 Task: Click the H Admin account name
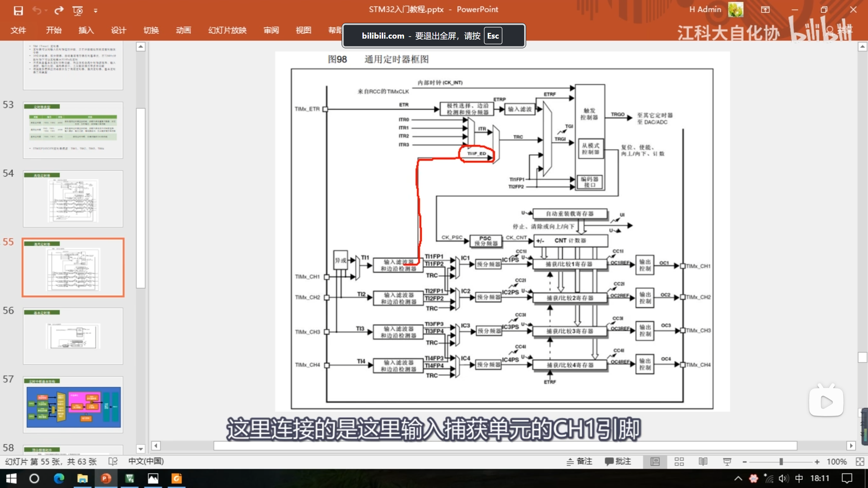tap(705, 9)
